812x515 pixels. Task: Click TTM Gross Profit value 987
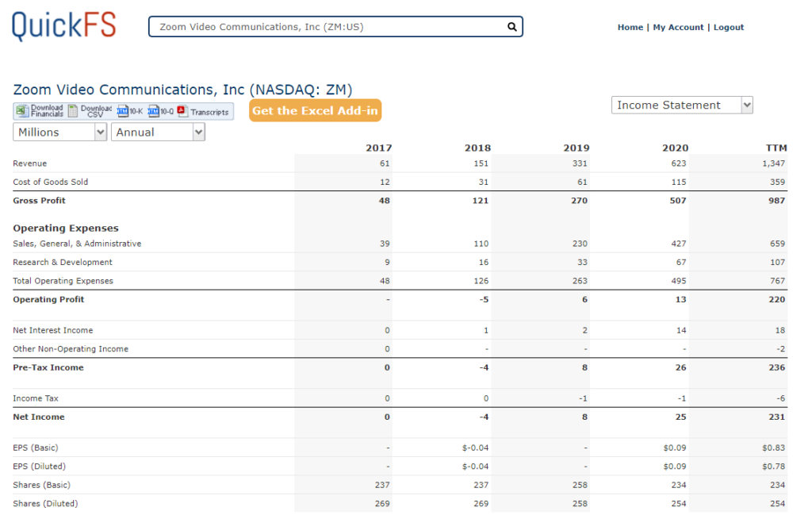(x=777, y=201)
